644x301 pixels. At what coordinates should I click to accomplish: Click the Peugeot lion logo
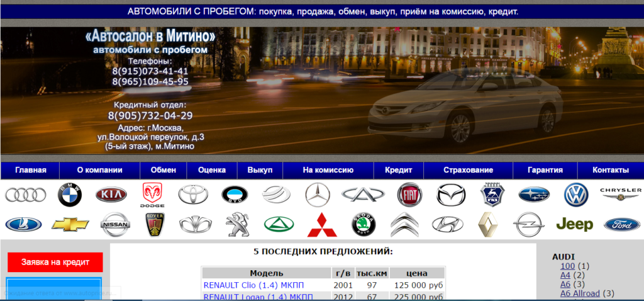[x=237, y=225]
